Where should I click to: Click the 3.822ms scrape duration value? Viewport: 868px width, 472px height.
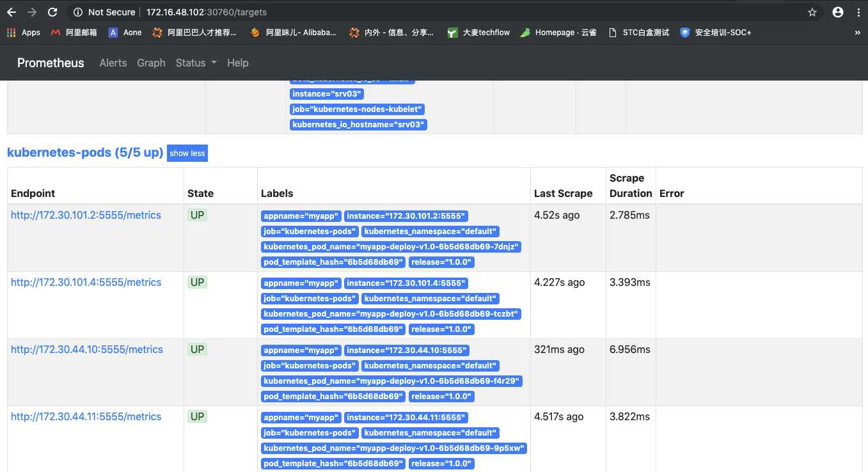(x=629, y=416)
